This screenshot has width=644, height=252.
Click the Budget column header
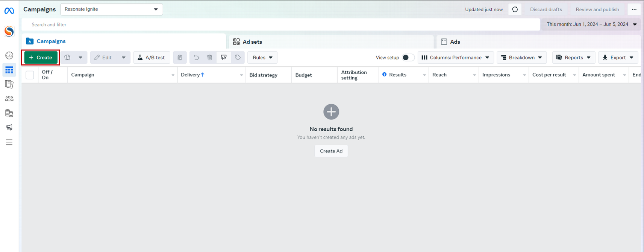(314, 75)
